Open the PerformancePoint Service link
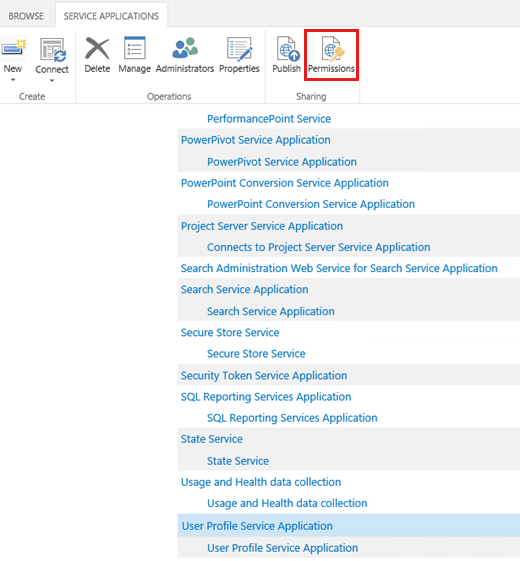 point(269,119)
